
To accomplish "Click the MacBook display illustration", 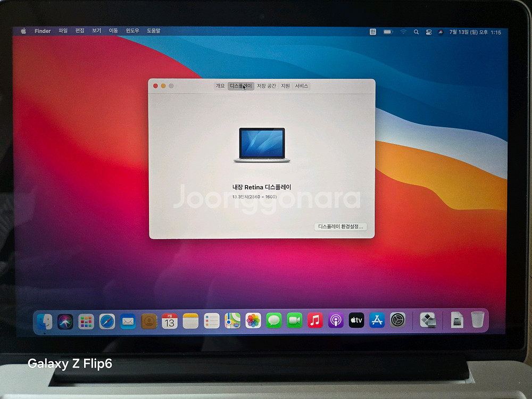I will pos(262,145).
